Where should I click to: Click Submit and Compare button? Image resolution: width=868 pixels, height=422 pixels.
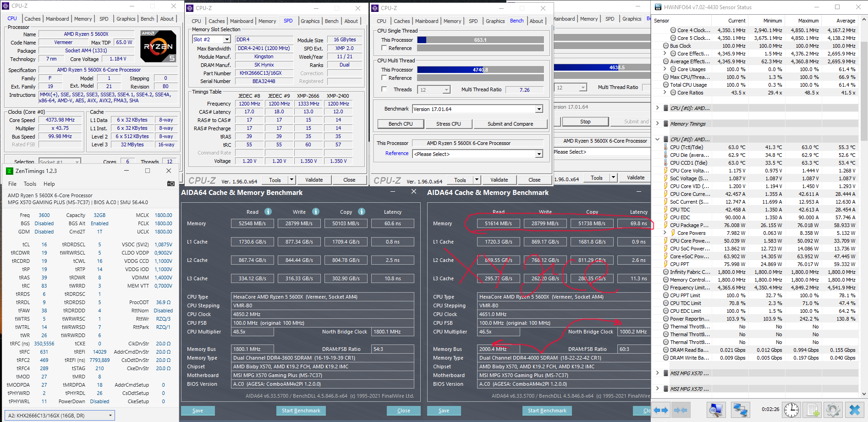tap(510, 124)
